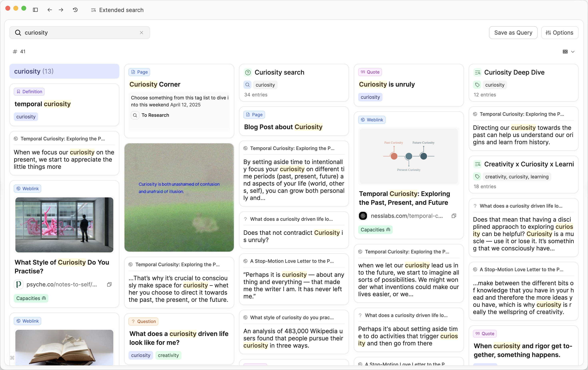Viewport: 588px width, 370px height.
Task: Open Curiosity Deep Dive query card
Action: tap(514, 72)
